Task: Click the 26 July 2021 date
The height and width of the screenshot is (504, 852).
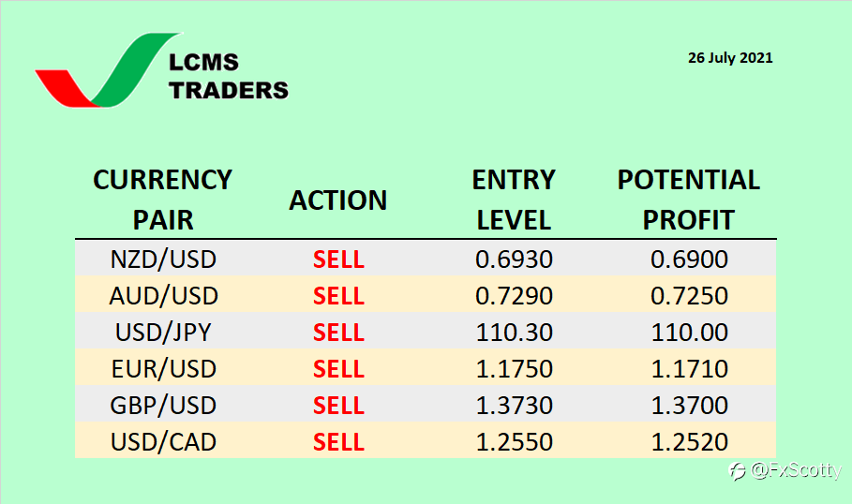Action: point(730,57)
